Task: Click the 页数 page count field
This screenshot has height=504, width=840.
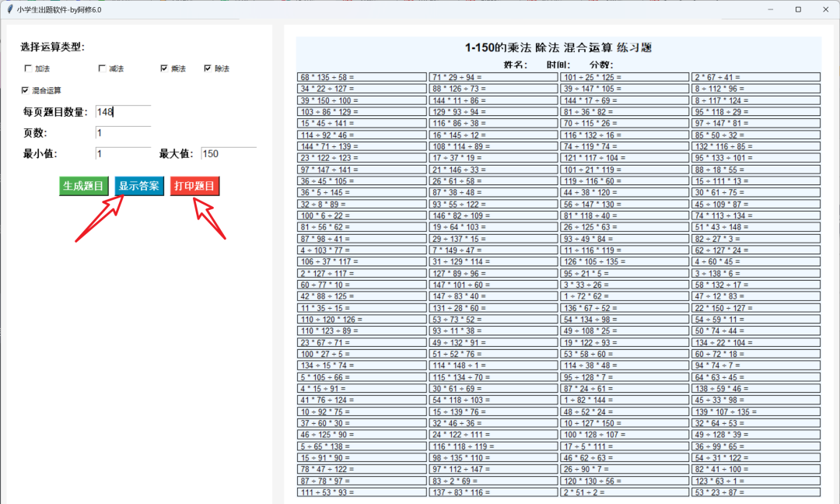Action: 123,133
